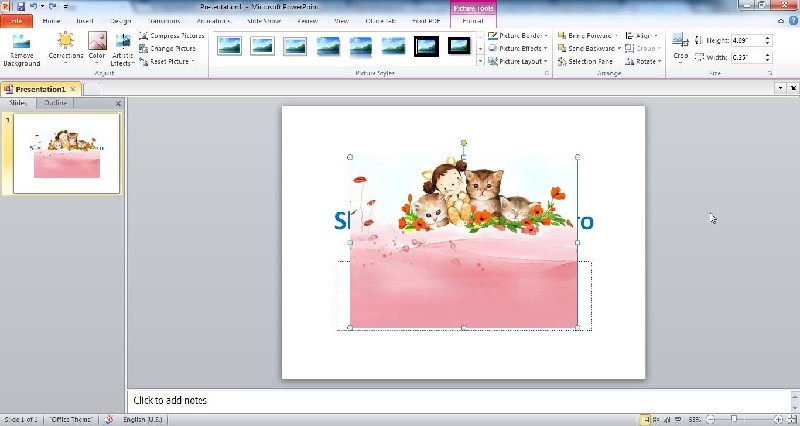Click the Artistic Effects icon
Image resolution: width=800 pixels, height=426 pixels.
point(123,48)
